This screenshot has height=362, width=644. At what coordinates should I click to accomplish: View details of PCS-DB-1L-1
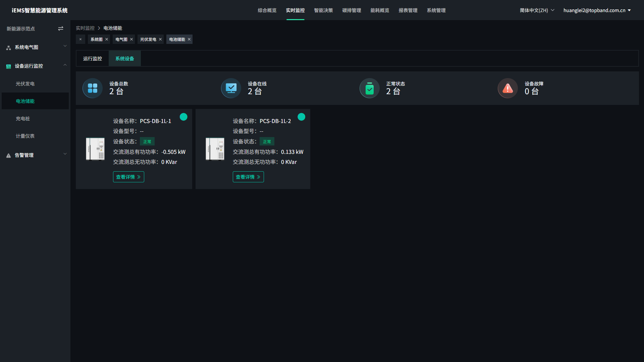click(x=128, y=177)
